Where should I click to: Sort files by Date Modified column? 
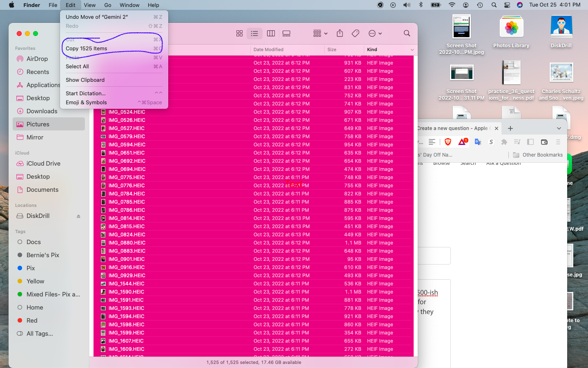pos(268,50)
